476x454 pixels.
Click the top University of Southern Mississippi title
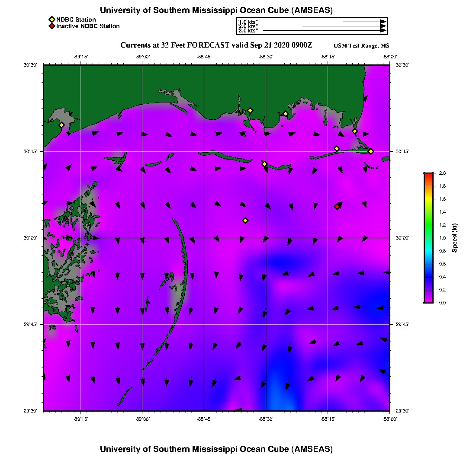[216, 10]
